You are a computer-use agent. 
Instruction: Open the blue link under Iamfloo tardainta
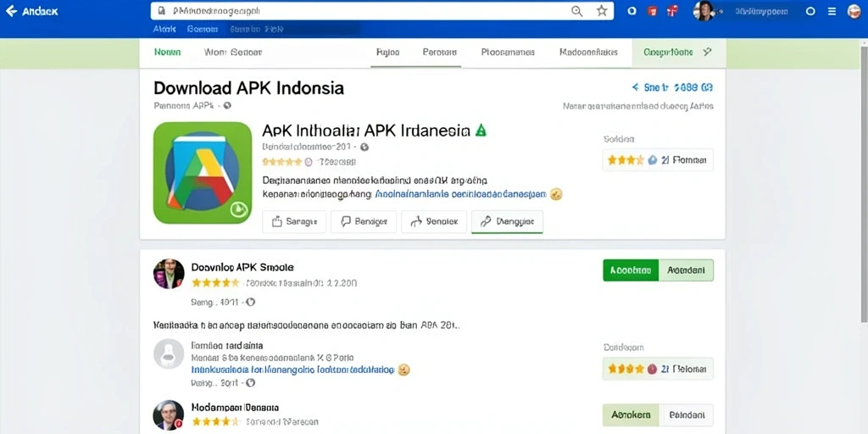pos(292,370)
